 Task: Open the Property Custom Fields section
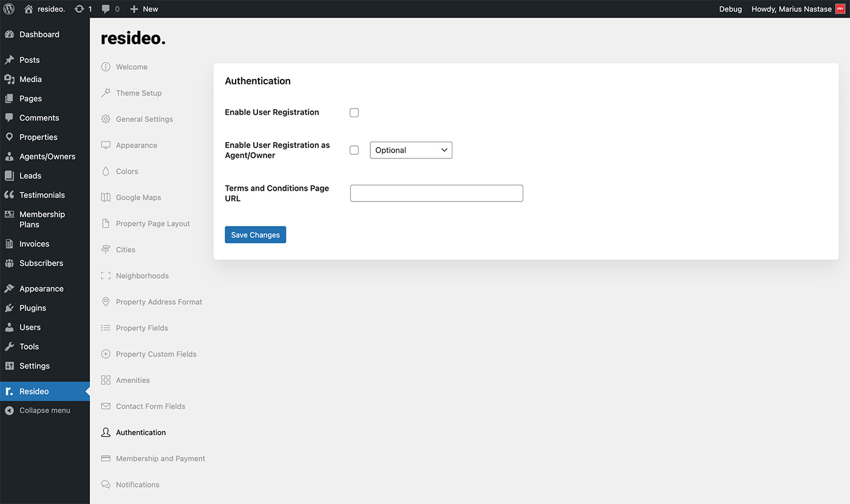point(156,354)
